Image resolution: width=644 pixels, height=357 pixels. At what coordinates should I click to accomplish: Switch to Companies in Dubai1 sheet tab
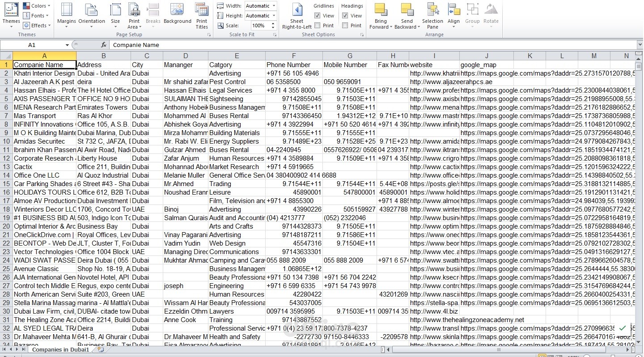click(60, 350)
